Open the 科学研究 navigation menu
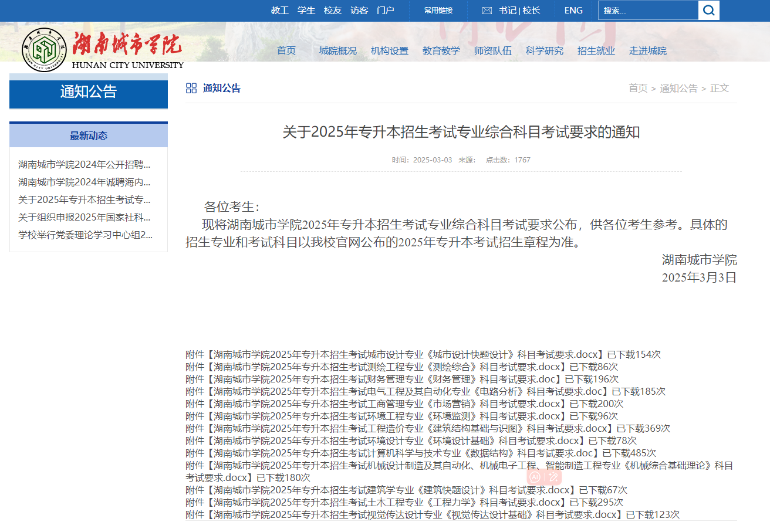 coord(545,51)
